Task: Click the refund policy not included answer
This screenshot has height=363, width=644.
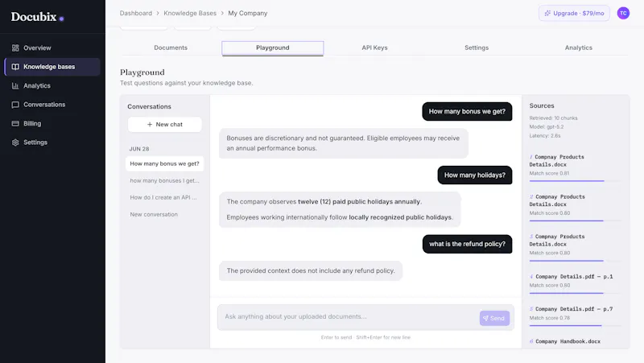Action: pos(311,270)
